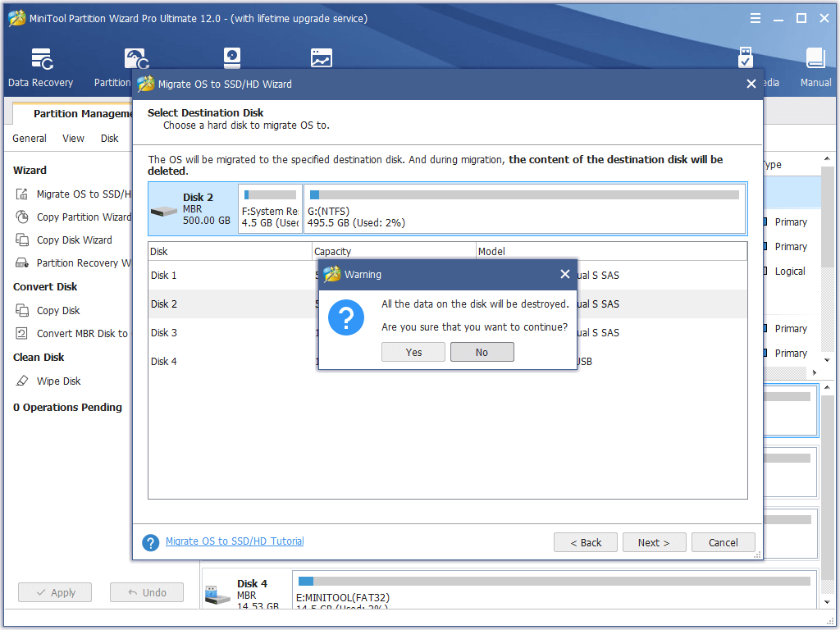Close the Warning dialog
The height and width of the screenshot is (630, 840).
coord(564,274)
